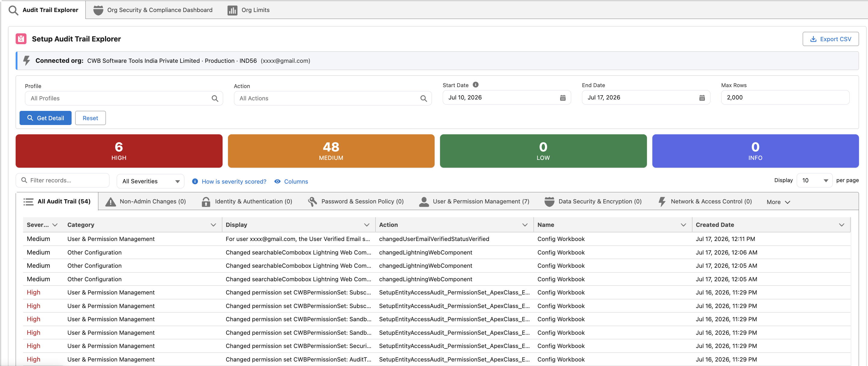Click the Get Detail button

(x=45, y=118)
